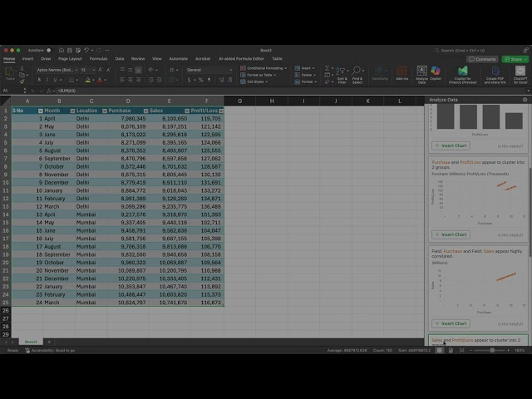Click the Copilot for Finance icon
This screenshot has height=399, width=532.
tap(462, 75)
